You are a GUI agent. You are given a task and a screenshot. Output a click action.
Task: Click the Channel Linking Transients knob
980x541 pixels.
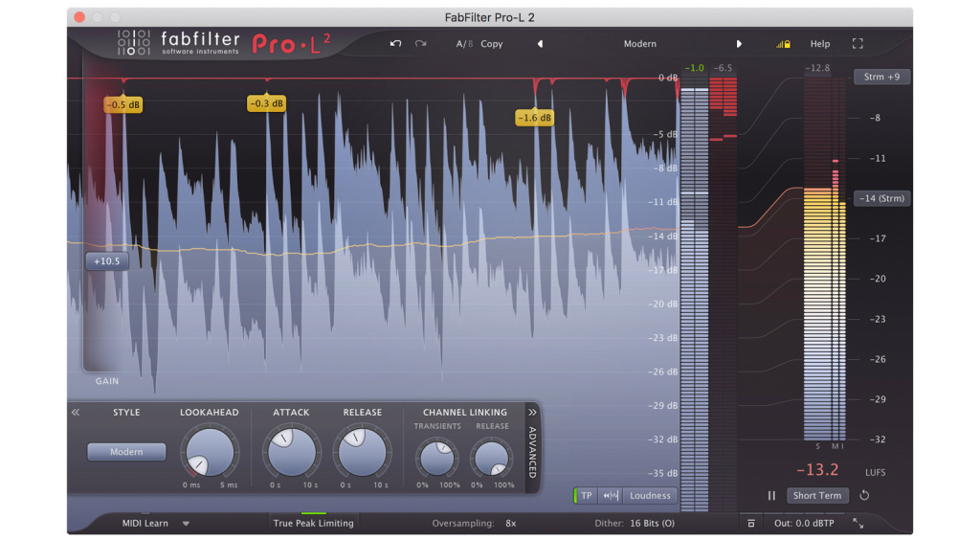[x=436, y=458]
